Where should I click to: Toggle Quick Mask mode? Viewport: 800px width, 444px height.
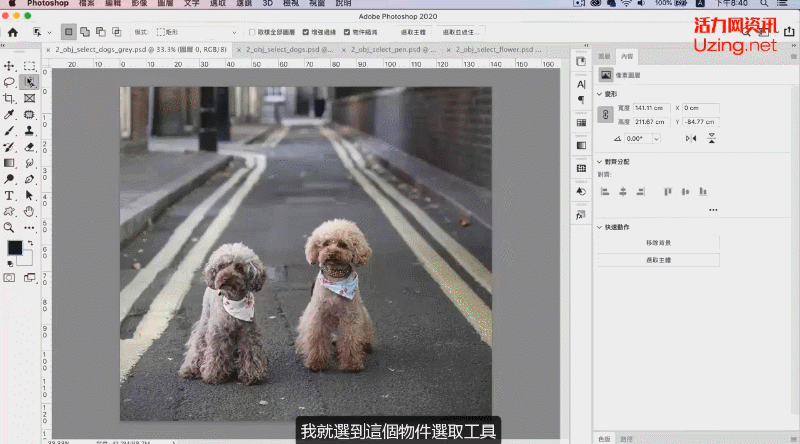click(x=9, y=278)
